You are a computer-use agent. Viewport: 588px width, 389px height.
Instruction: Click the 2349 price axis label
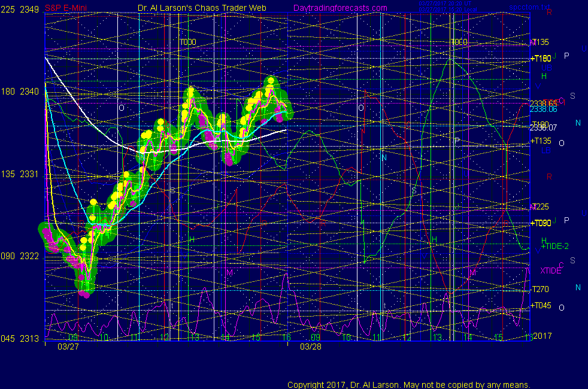[x=29, y=10]
